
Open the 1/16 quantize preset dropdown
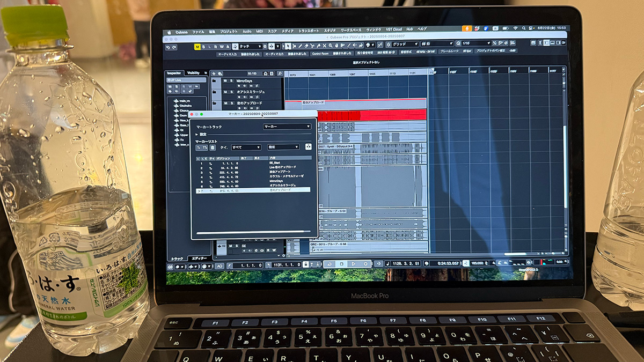point(473,43)
